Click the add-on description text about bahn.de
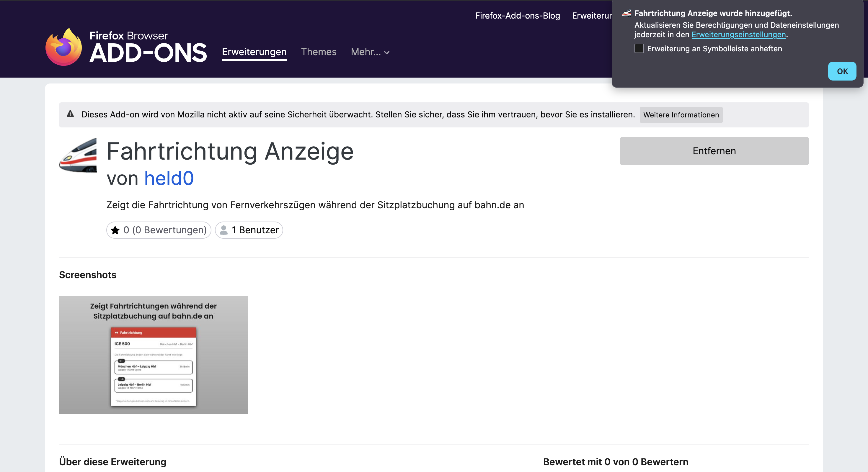Image resolution: width=868 pixels, height=472 pixels. (x=315, y=205)
